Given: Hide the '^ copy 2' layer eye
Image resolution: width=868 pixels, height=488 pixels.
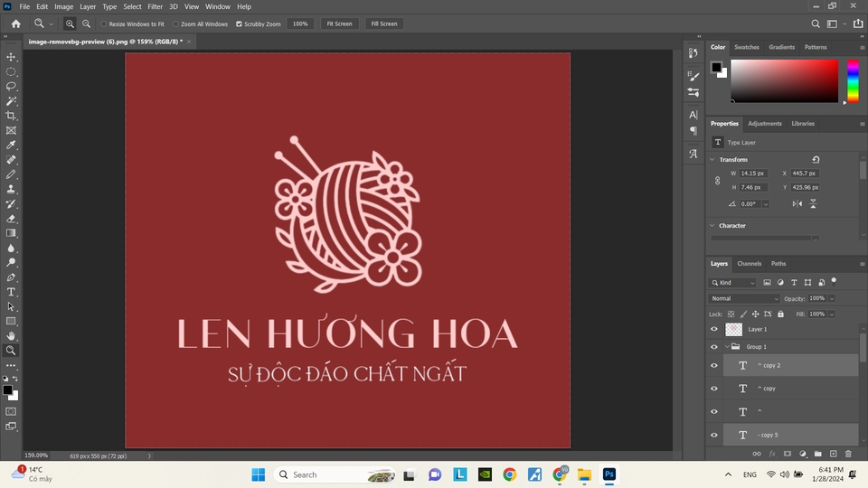Looking at the screenshot, I should click(714, 365).
